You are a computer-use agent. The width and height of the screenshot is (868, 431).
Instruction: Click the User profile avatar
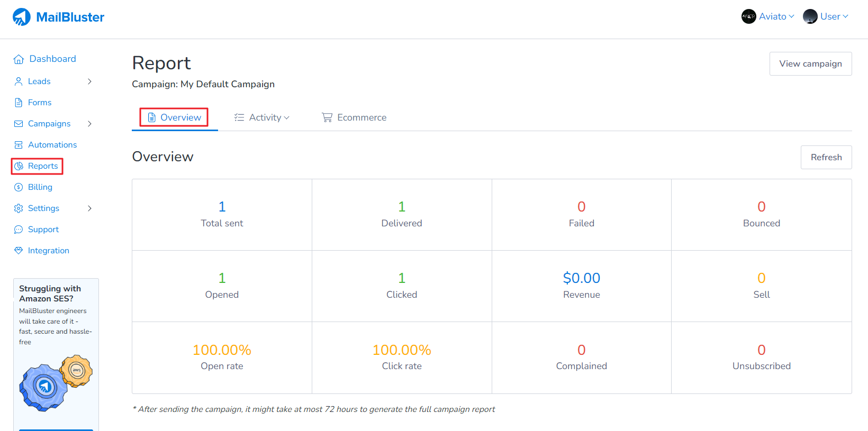click(x=810, y=16)
